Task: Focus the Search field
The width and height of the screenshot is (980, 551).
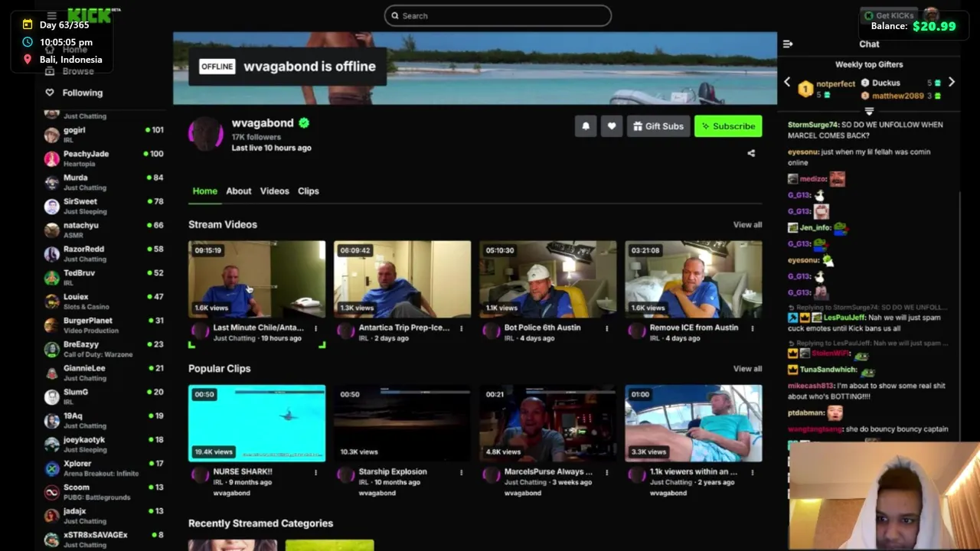Action: point(498,15)
